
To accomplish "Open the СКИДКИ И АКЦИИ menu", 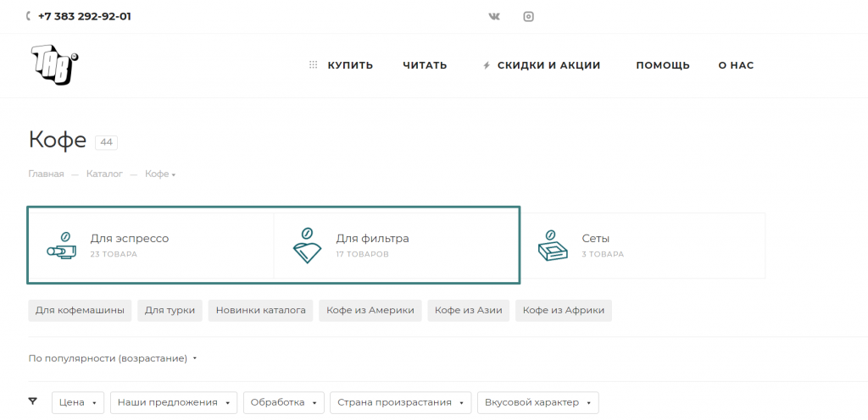I will pyautogui.click(x=548, y=65).
